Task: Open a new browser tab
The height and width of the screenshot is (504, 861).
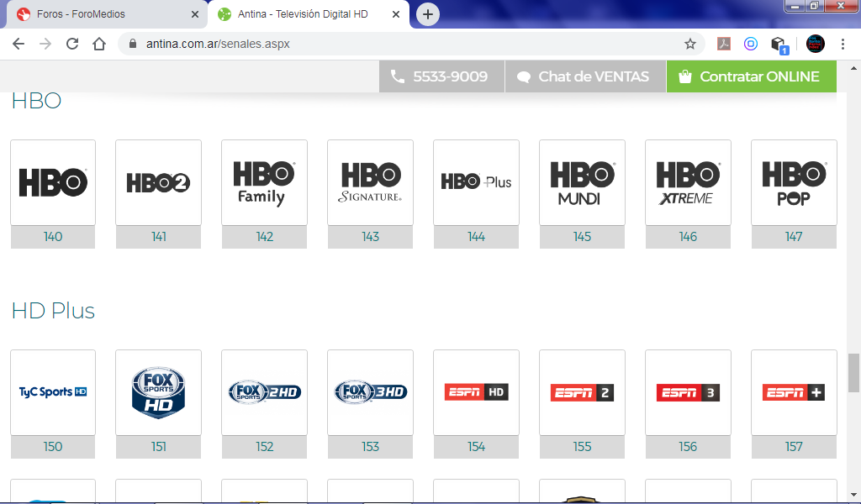Action: [x=428, y=14]
